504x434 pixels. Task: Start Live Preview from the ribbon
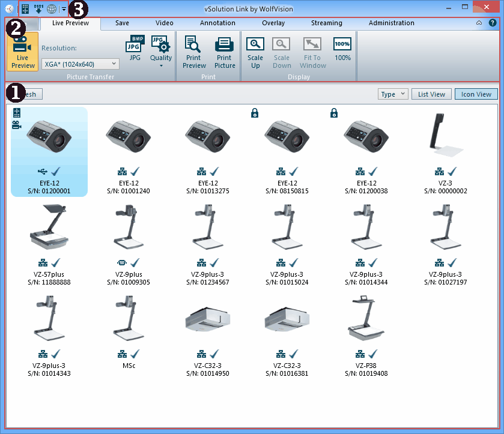click(22, 52)
